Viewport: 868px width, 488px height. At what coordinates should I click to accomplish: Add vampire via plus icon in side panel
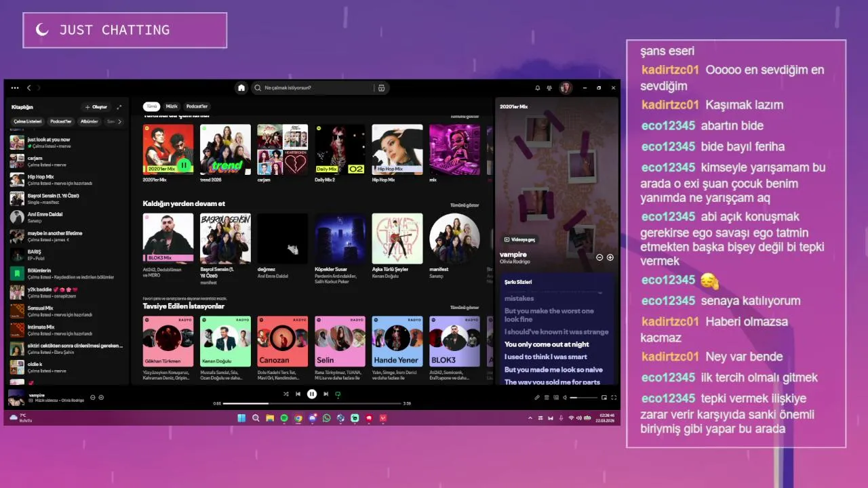click(610, 258)
